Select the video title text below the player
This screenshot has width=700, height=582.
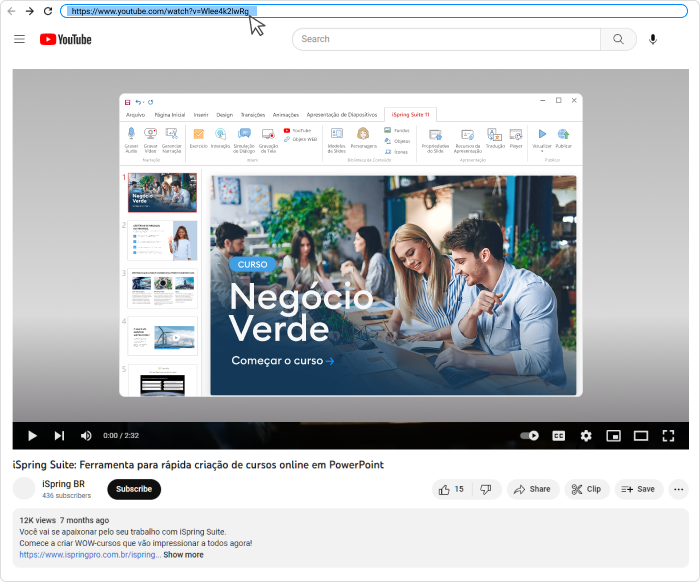pyautogui.click(x=198, y=465)
